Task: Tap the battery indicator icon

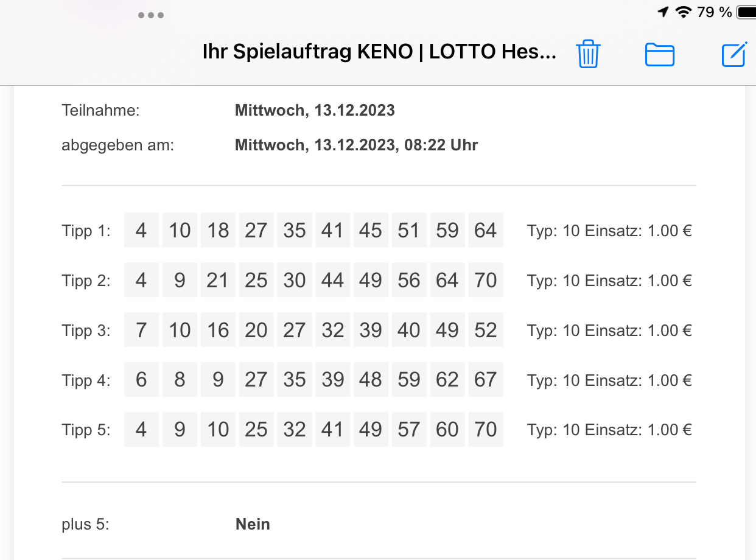Action: pos(746,12)
